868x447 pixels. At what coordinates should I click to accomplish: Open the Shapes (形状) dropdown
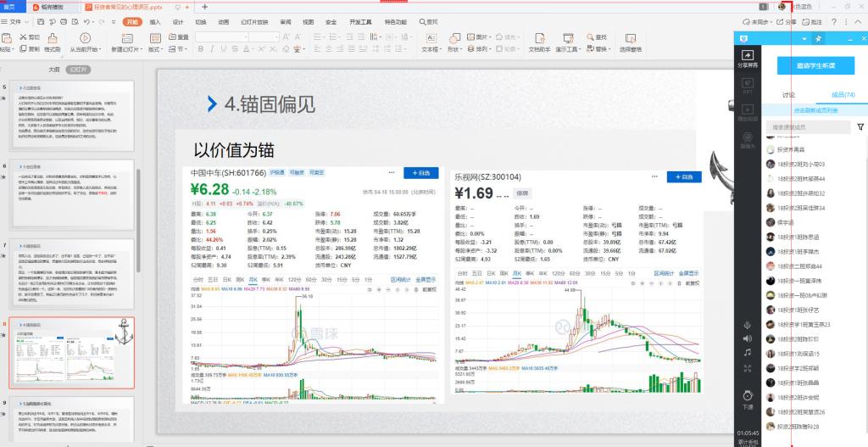[454, 49]
